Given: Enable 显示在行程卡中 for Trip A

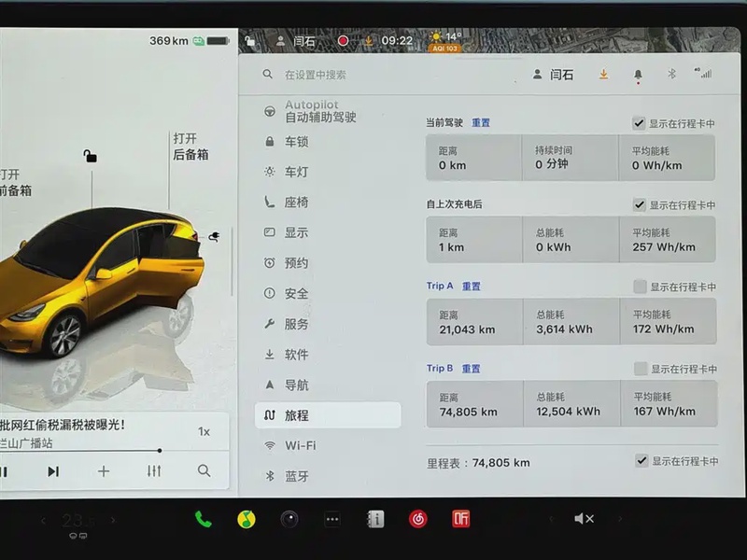Looking at the screenshot, I should pyautogui.click(x=639, y=287).
